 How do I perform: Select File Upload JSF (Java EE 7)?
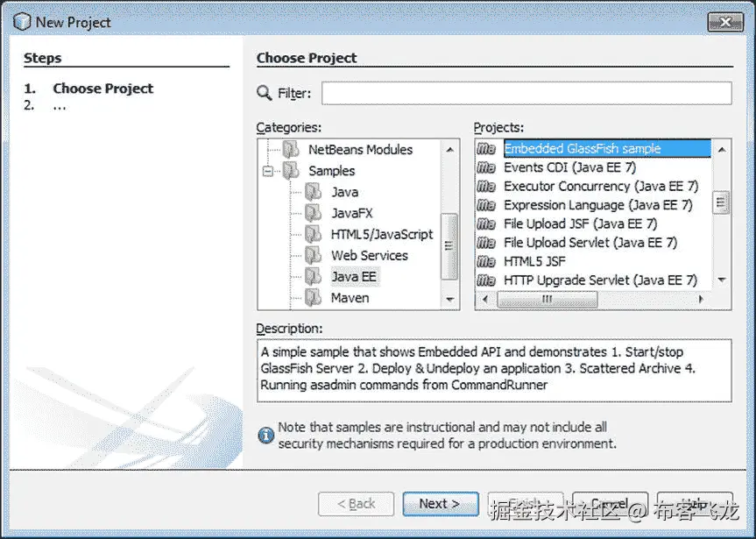click(x=581, y=223)
